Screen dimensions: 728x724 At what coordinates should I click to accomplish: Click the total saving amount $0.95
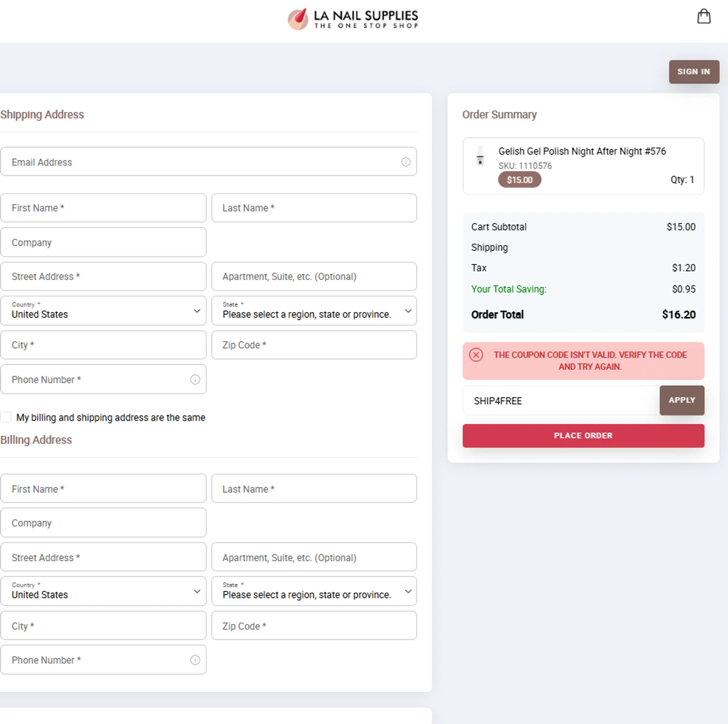(x=684, y=289)
